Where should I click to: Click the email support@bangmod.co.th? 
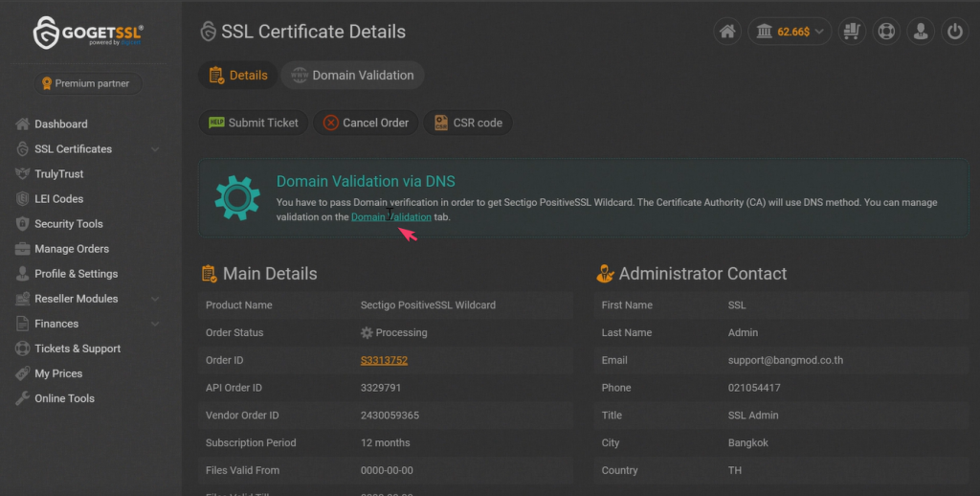click(786, 360)
